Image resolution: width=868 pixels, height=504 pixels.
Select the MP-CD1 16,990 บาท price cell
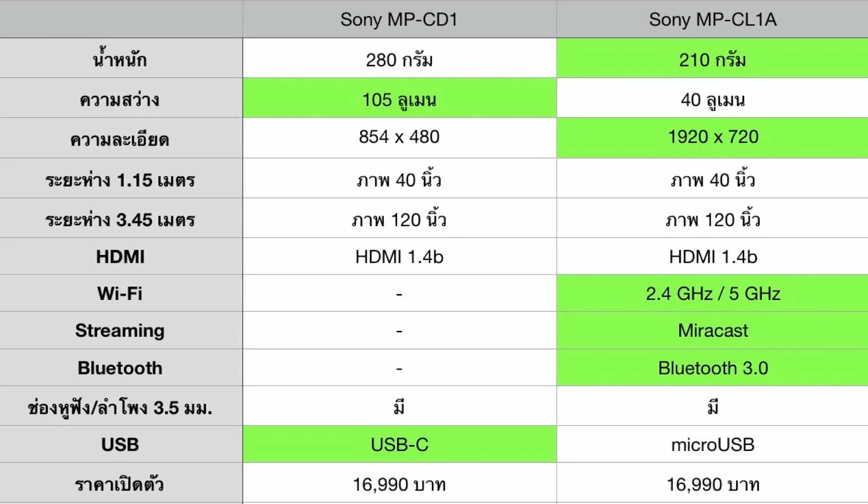pos(399,483)
